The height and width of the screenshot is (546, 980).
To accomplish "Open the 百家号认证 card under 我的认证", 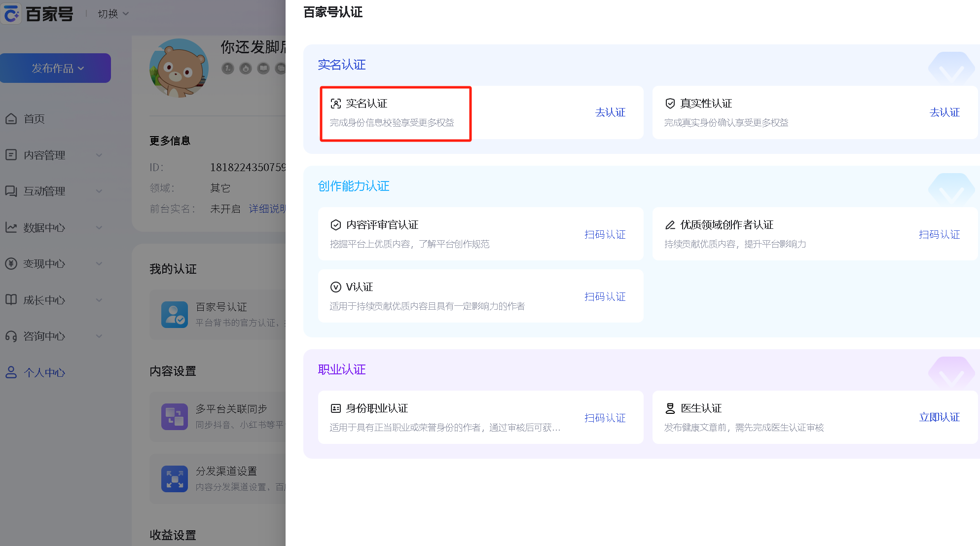I will click(218, 315).
